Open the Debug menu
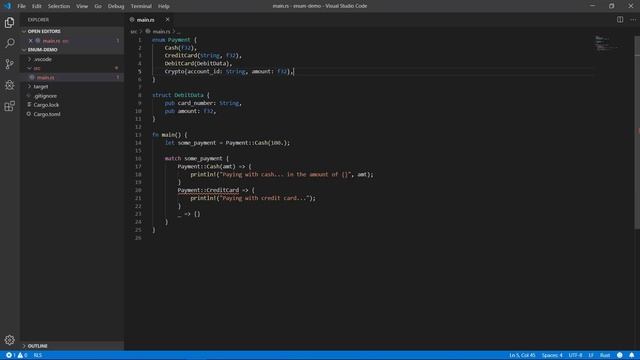Image resolution: width=640 pixels, height=360 pixels. pos(116,6)
